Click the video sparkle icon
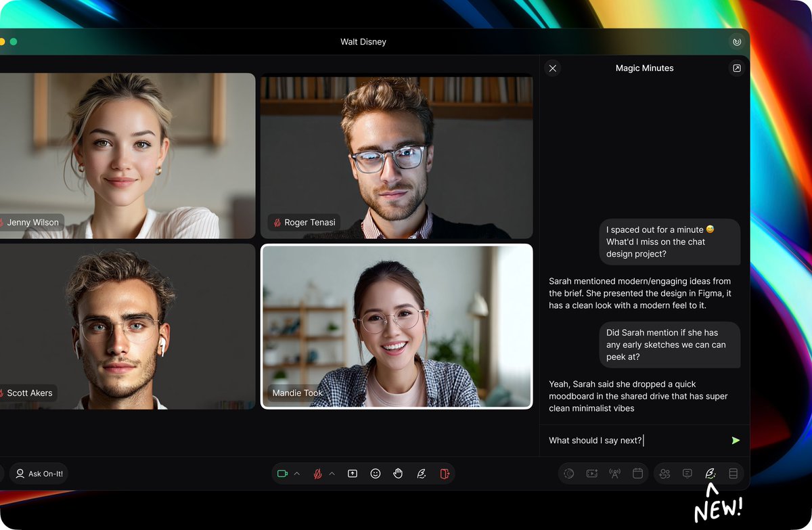The height and width of the screenshot is (530, 812). point(592,474)
